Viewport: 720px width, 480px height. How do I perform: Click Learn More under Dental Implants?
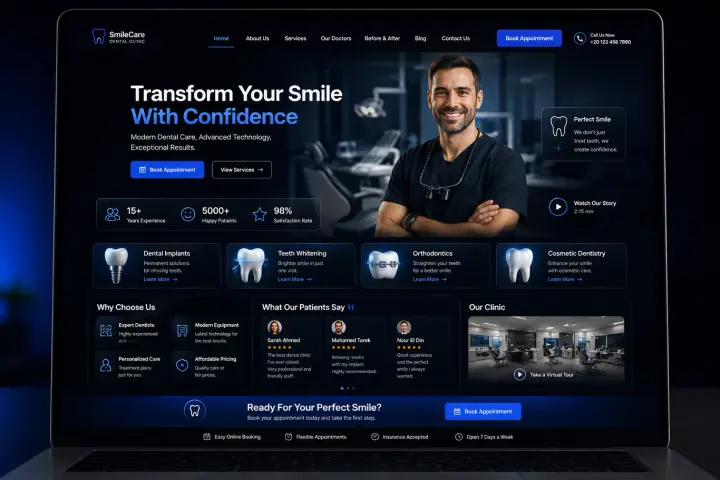pyautogui.click(x=160, y=279)
